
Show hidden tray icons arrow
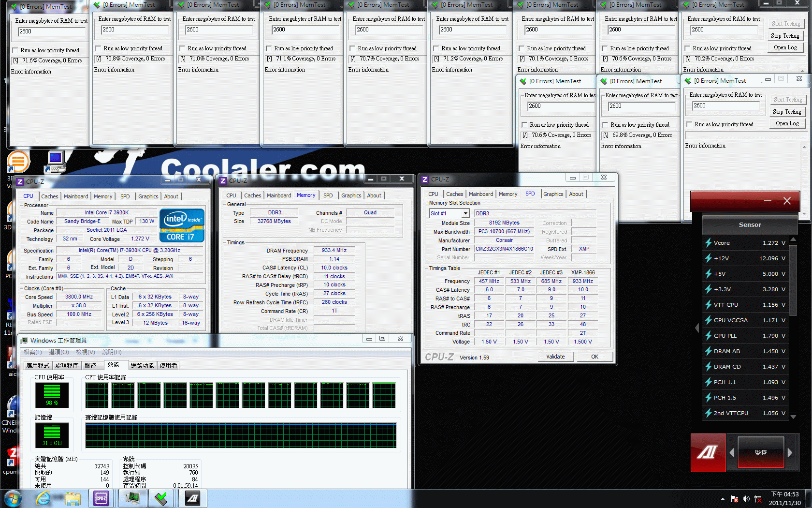pyautogui.click(x=723, y=499)
